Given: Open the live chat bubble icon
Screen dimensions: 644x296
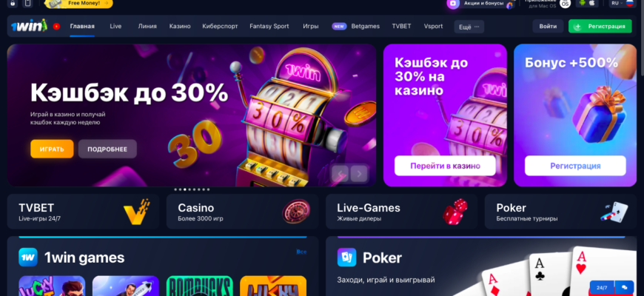Looking at the screenshot, I should tap(624, 288).
